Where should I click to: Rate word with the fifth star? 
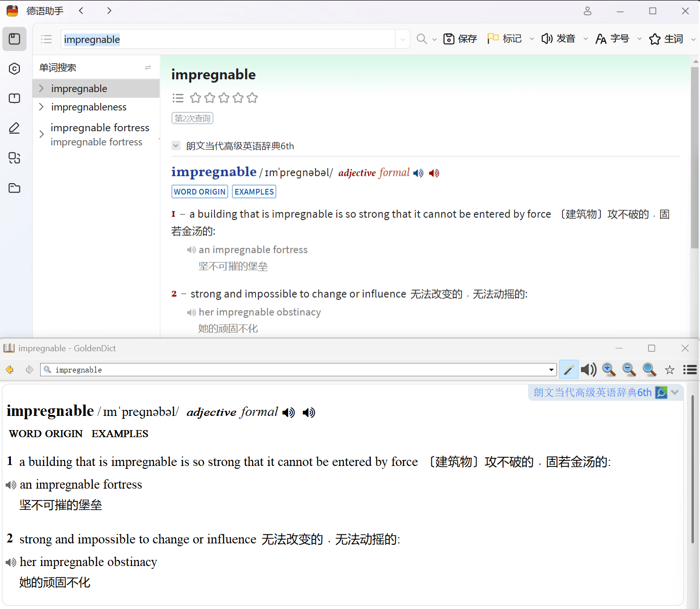point(252,98)
